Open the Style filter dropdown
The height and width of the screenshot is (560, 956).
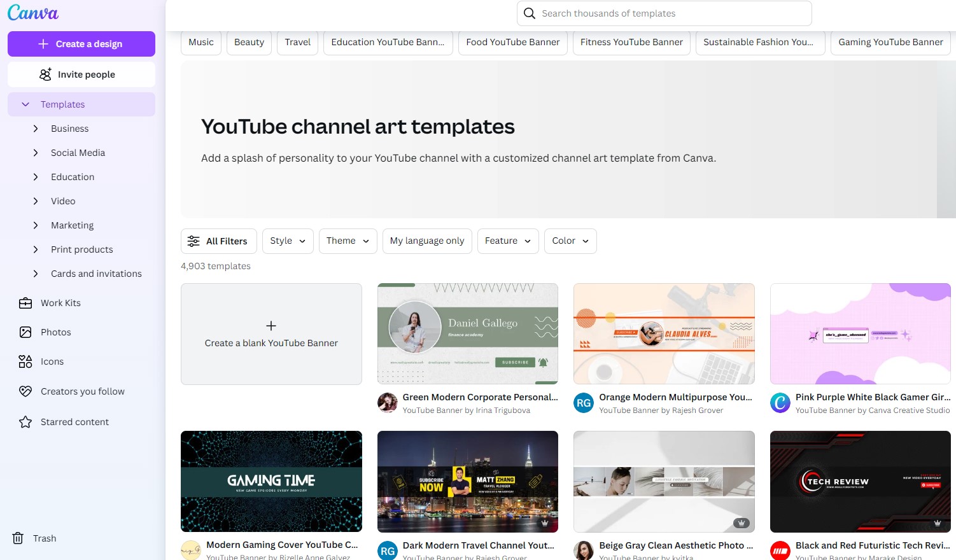pos(288,241)
